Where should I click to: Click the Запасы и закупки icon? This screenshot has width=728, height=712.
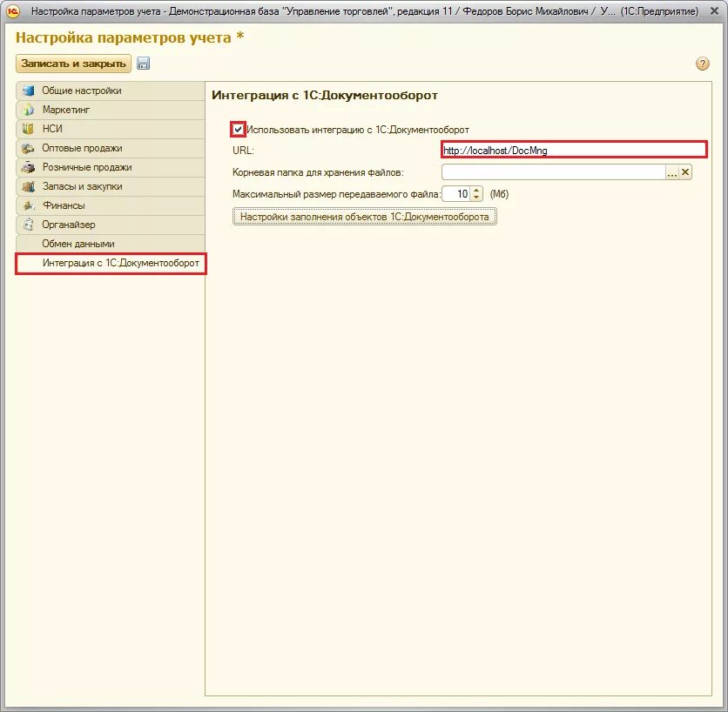click(29, 186)
